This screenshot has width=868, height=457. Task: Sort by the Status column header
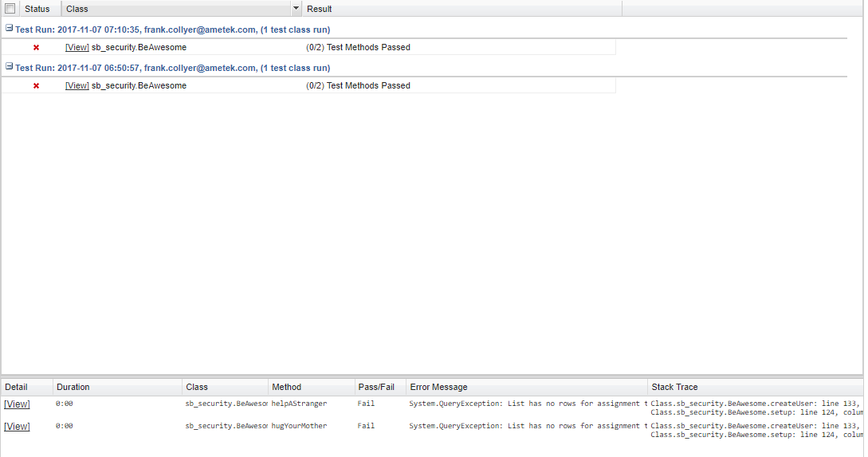tap(37, 9)
